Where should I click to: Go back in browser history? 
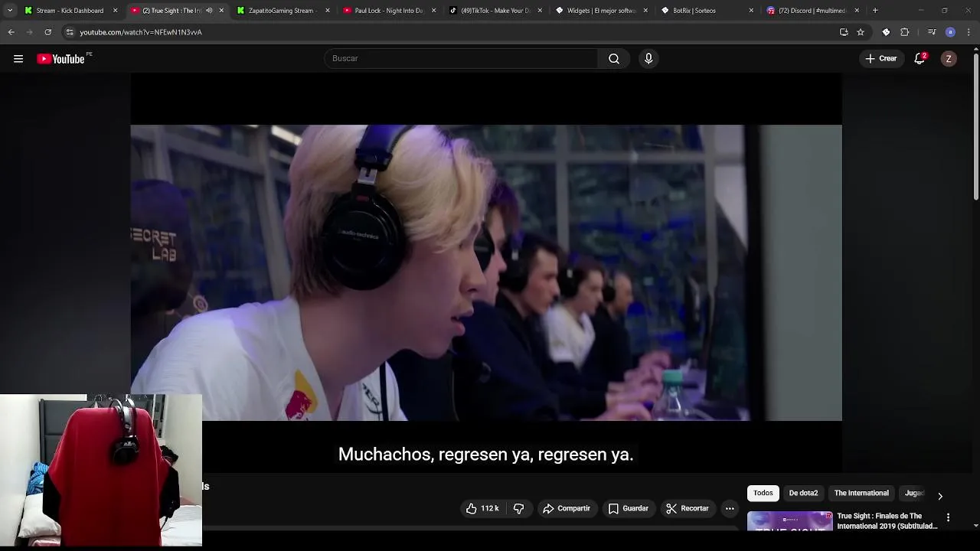tap(11, 32)
